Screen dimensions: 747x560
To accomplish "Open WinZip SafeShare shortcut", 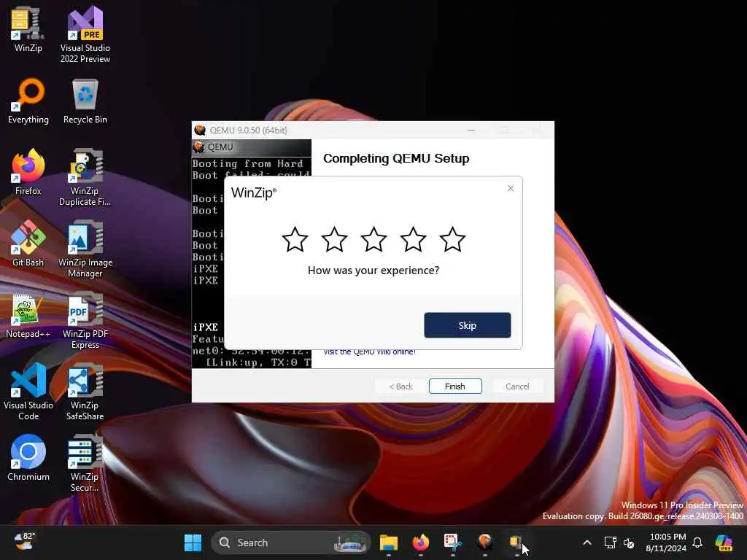I will (x=85, y=392).
